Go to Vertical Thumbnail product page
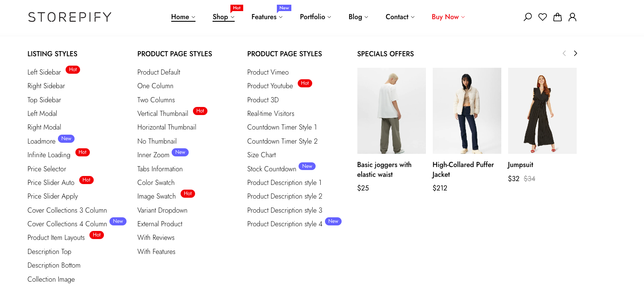Screen dimensions: 644x297 point(163,114)
